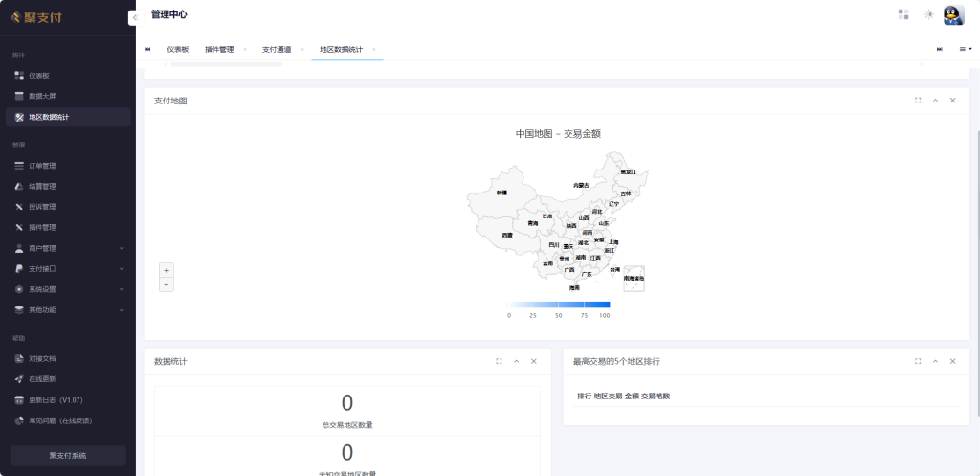980x476 pixels.
Task: Open the layout grid icon in header
Action: click(x=903, y=14)
